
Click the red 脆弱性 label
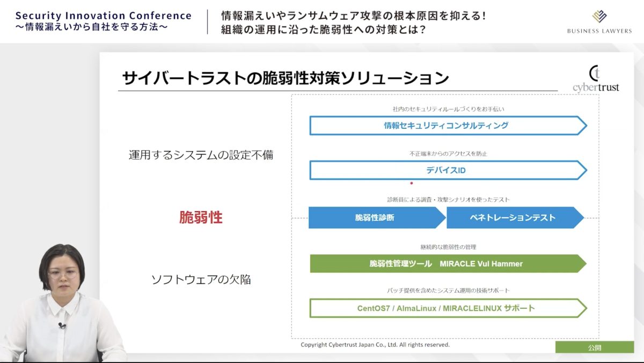pyautogui.click(x=201, y=217)
